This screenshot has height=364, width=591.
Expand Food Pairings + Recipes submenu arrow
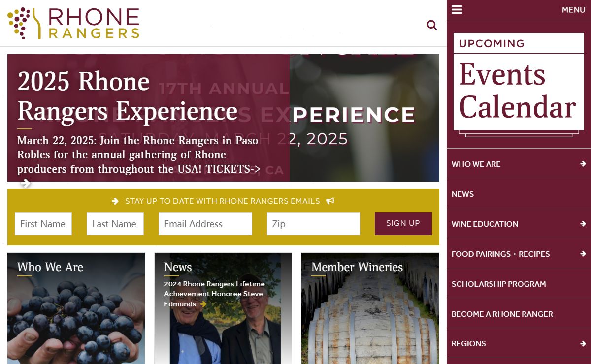click(583, 254)
